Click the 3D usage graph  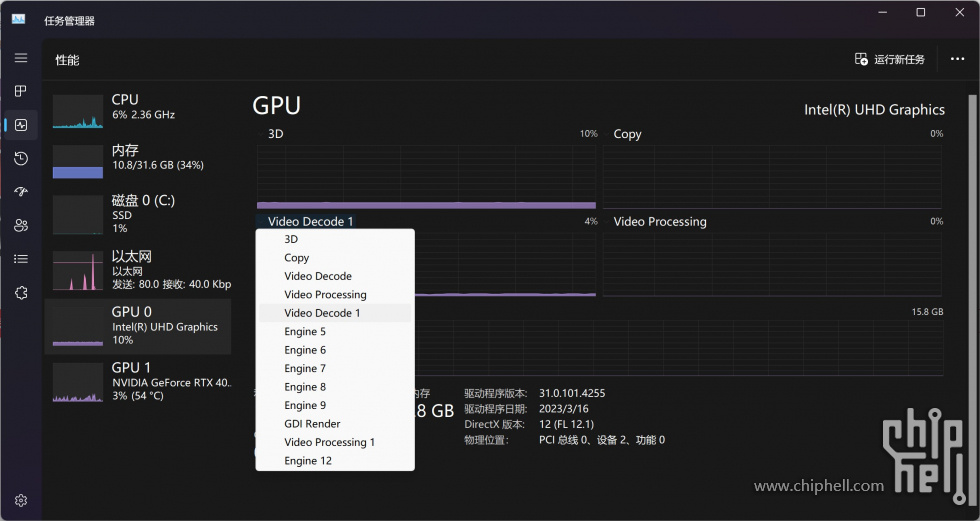click(x=426, y=177)
